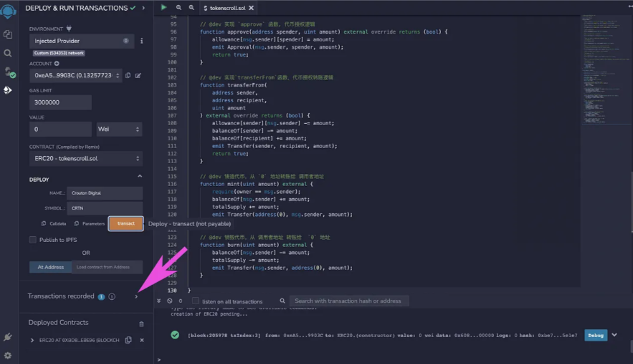Clear the terminal console

170,301
